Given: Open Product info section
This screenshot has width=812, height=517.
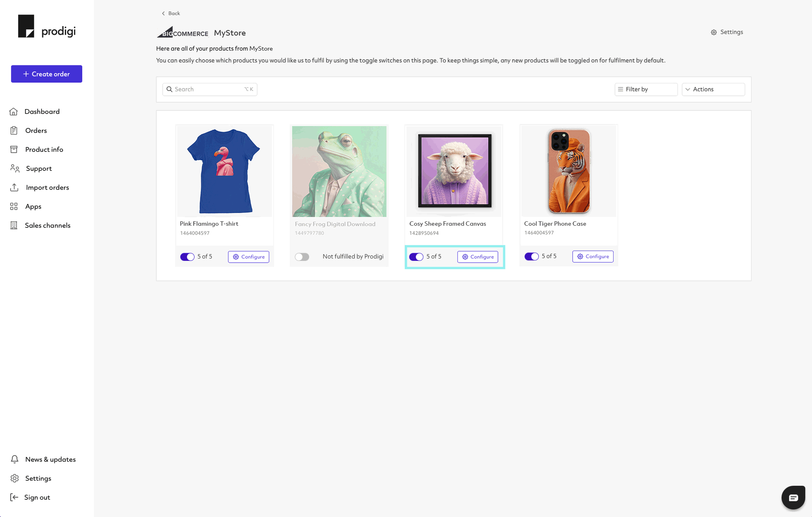Looking at the screenshot, I should pyautogui.click(x=44, y=149).
